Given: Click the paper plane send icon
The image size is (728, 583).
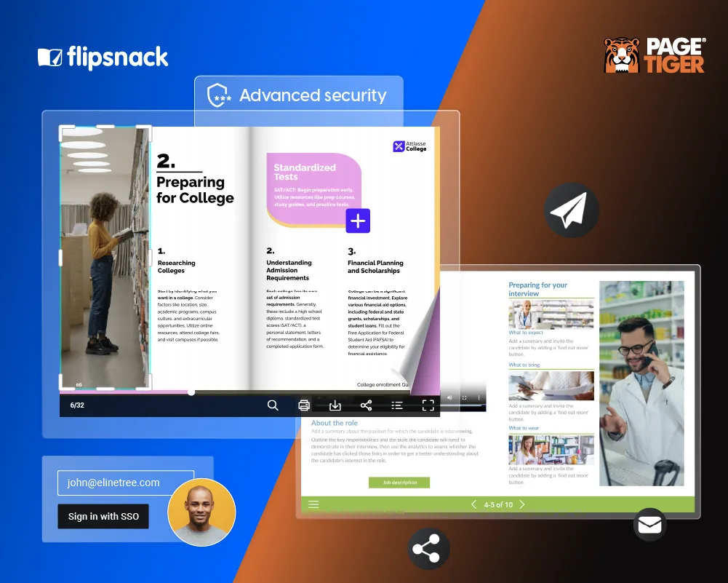Looking at the screenshot, I should (572, 210).
